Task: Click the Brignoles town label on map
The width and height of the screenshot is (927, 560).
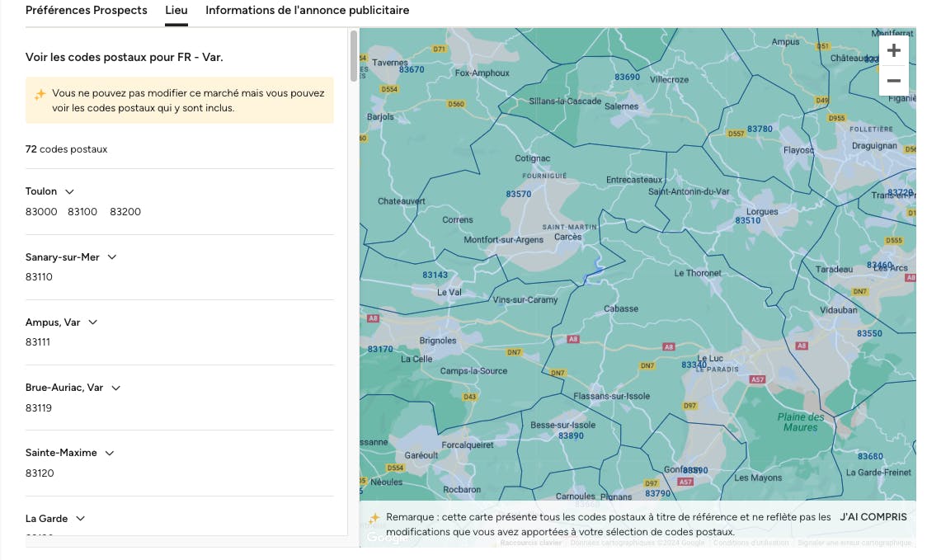Action: [x=437, y=341]
